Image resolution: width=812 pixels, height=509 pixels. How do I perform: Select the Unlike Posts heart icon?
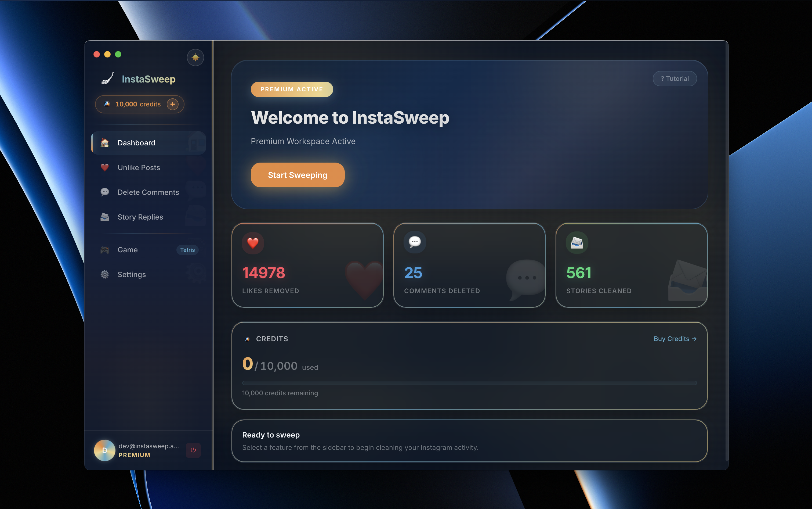[105, 167]
